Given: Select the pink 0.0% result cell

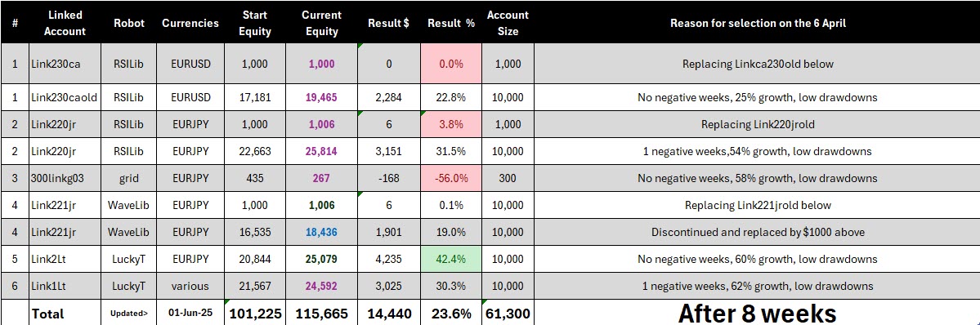Looking at the screenshot, I should [450, 64].
